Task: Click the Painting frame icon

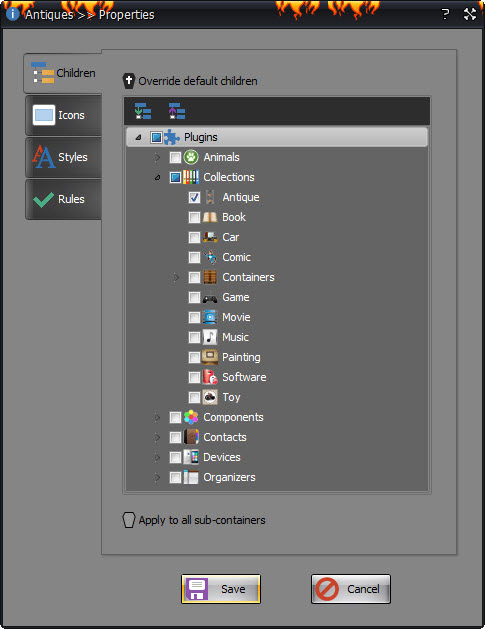Action: pyautogui.click(x=210, y=357)
